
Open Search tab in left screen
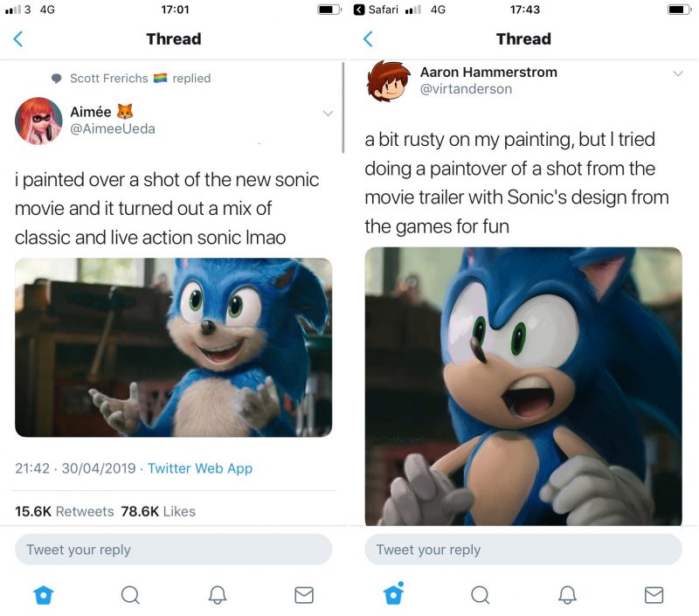130,595
